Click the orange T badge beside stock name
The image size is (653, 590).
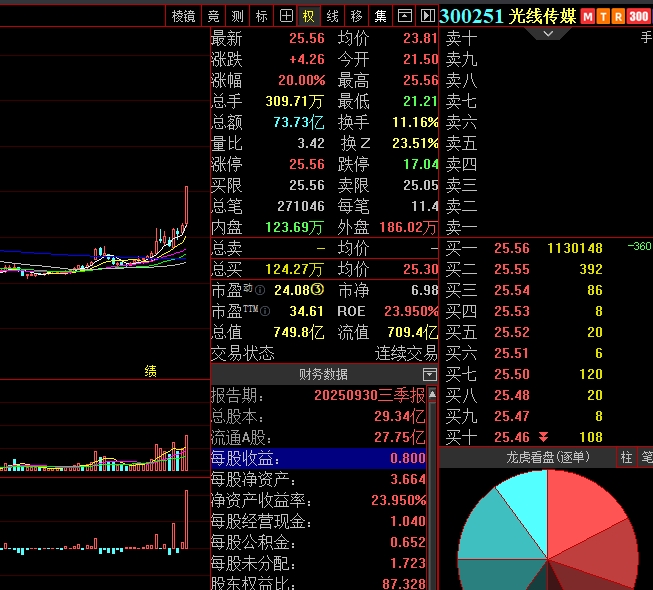pyautogui.click(x=603, y=17)
